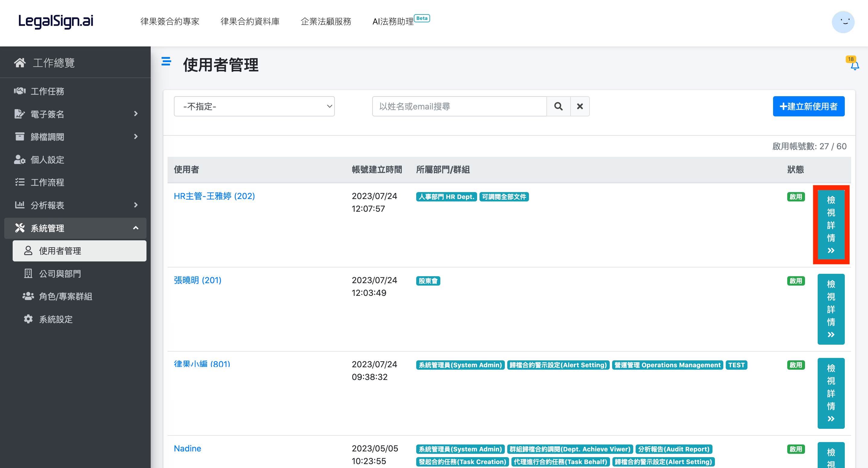This screenshot has width=868, height=468.
Task: Expand the 歸檔調閱 submenu chevron
Action: coord(136,137)
